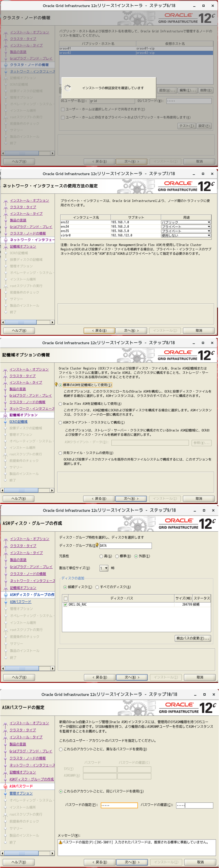Click the hint bulb icon beside 標準のASM option
The image size is (219, 868).
56,384
